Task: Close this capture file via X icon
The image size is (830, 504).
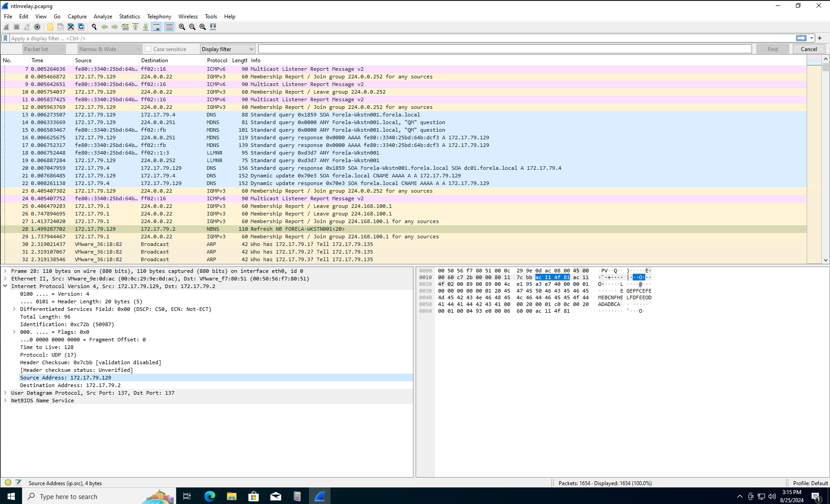Action: pyautogui.click(x=71, y=27)
